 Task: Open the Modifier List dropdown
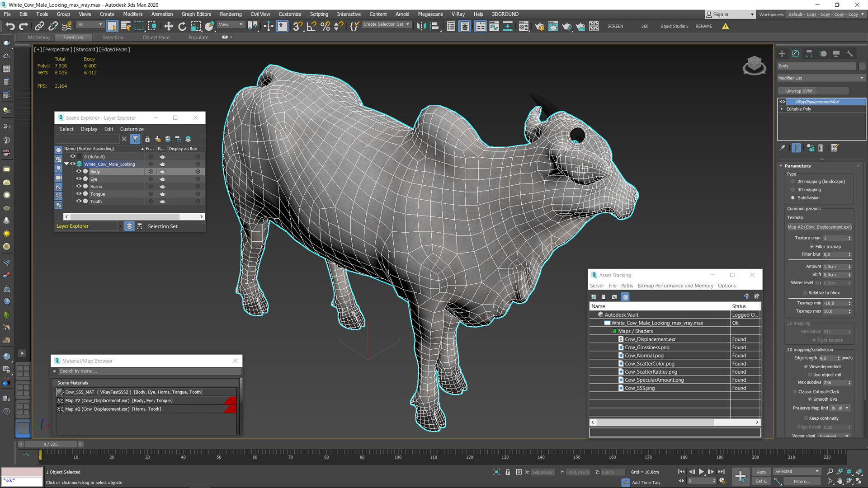(821, 78)
